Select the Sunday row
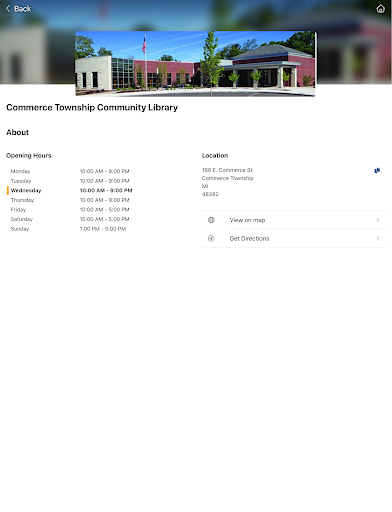Image resolution: width=392 pixels, height=512 pixels. (x=70, y=229)
